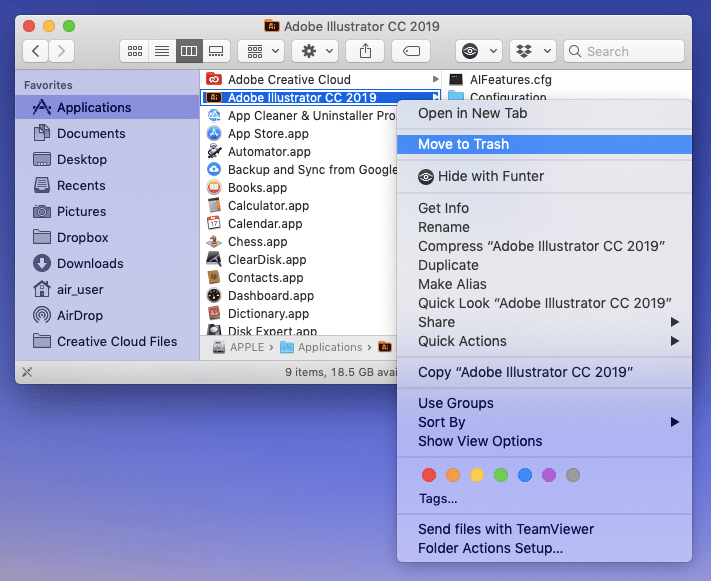Open the gear Action menu
Screen dimensions: 711x581
(x=316, y=51)
